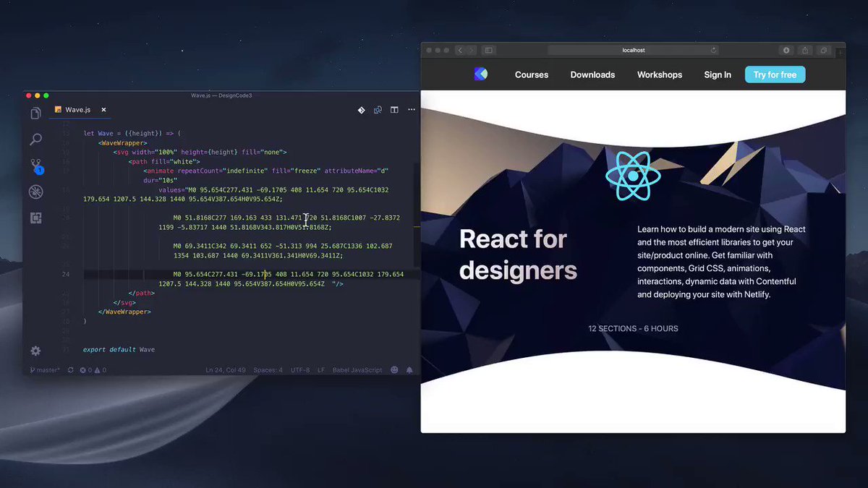Open the Manage gear in VS Code
The height and width of the screenshot is (488, 868).
pyautogui.click(x=35, y=351)
